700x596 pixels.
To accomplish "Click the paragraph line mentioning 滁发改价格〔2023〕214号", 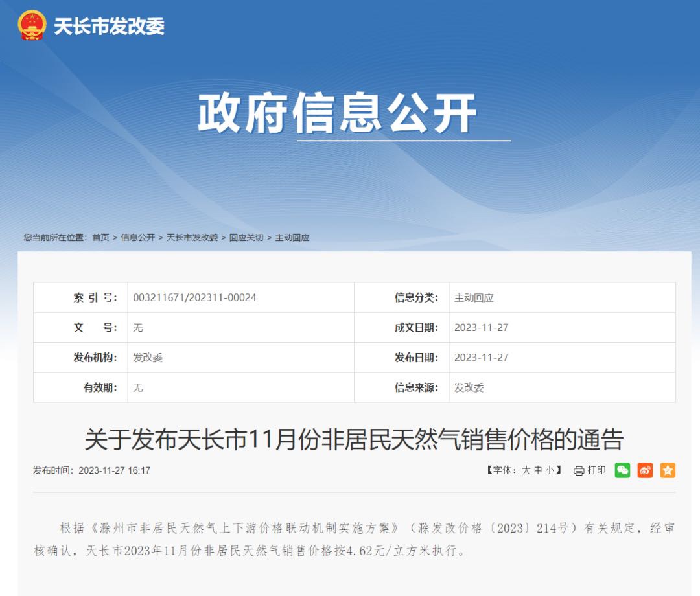I will (367, 528).
